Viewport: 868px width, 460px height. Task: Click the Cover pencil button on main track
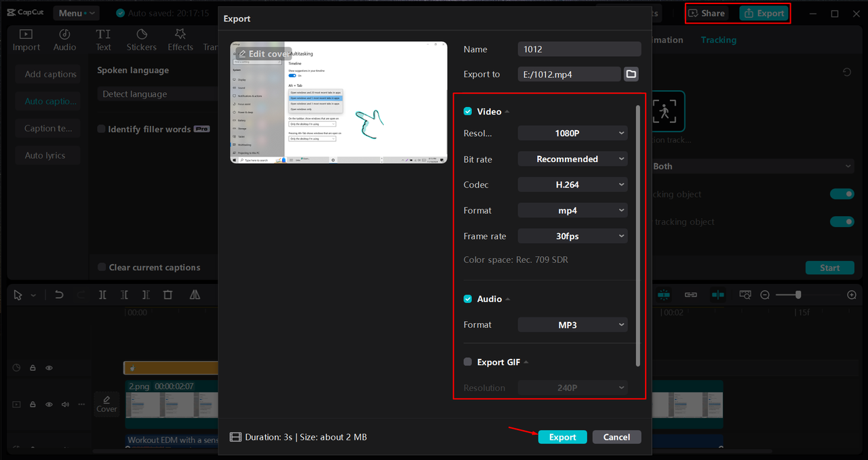tap(106, 404)
